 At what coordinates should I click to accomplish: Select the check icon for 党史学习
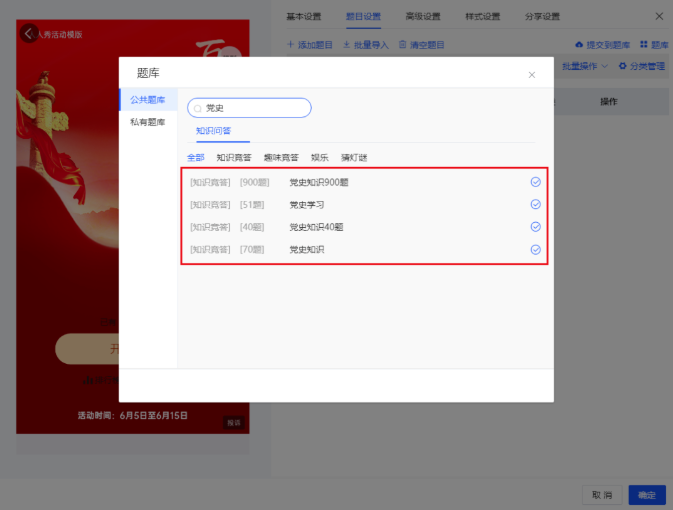(535, 204)
